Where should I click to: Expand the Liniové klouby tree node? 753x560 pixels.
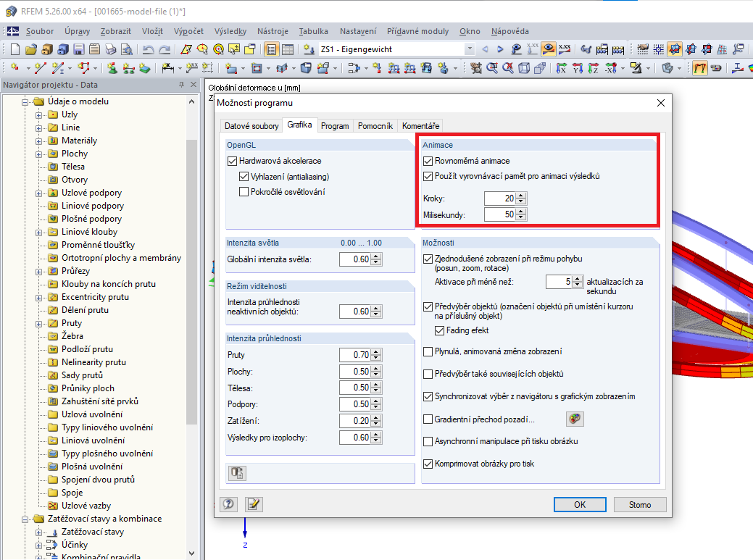(x=39, y=233)
